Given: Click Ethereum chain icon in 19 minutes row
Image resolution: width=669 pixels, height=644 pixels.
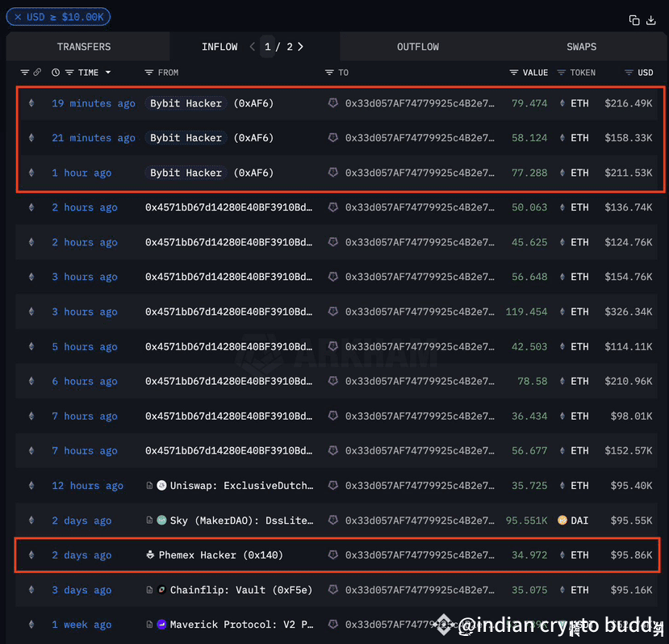Looking at the screenshot, I should click(x=31, y=102).
